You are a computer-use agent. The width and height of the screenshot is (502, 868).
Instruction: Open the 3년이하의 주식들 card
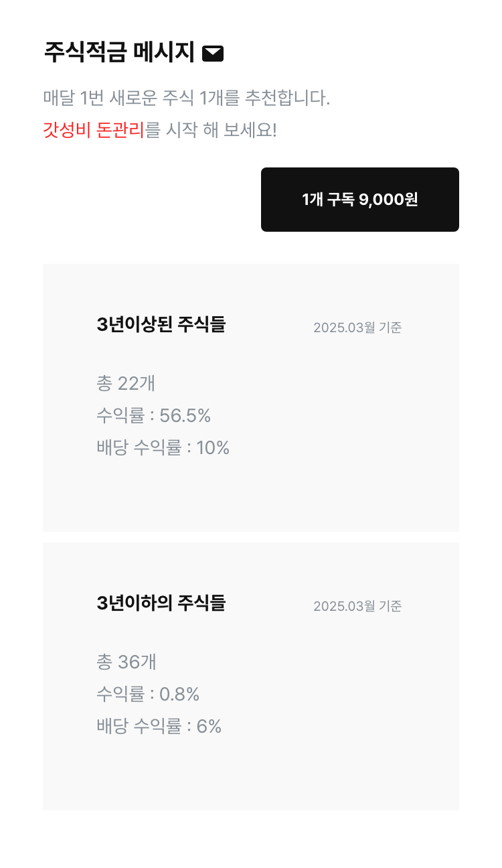point(251,676)
